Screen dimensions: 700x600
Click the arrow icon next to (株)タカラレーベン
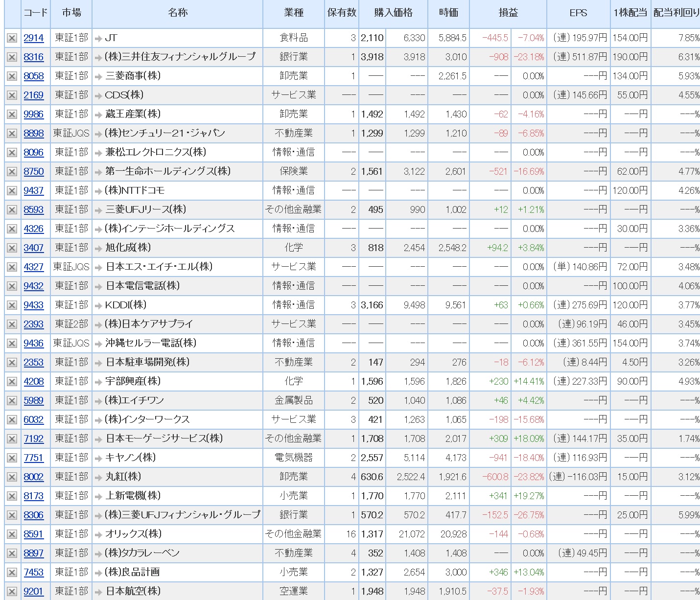[x=98, y=554]
